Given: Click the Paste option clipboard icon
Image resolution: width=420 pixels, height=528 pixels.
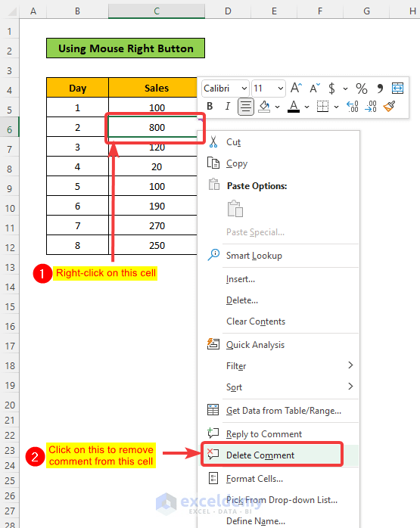Looking at the screenshot, I should (235, 209).
